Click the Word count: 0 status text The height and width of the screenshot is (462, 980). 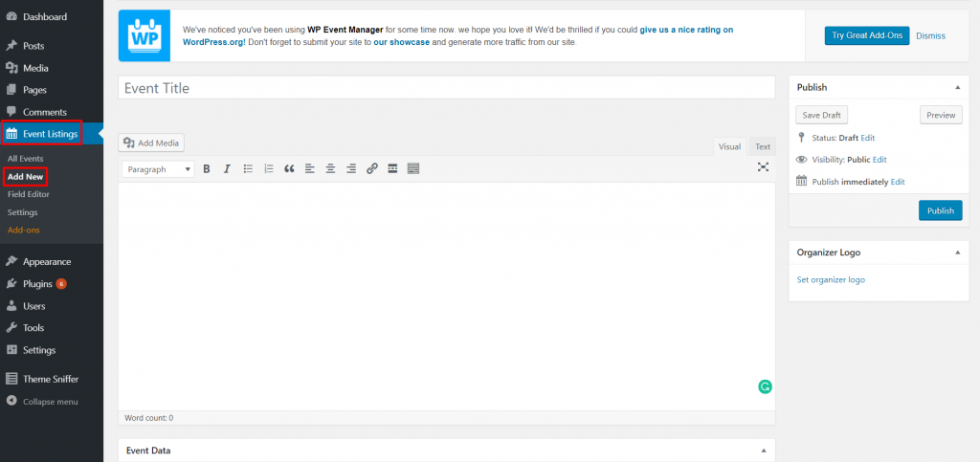148,418
